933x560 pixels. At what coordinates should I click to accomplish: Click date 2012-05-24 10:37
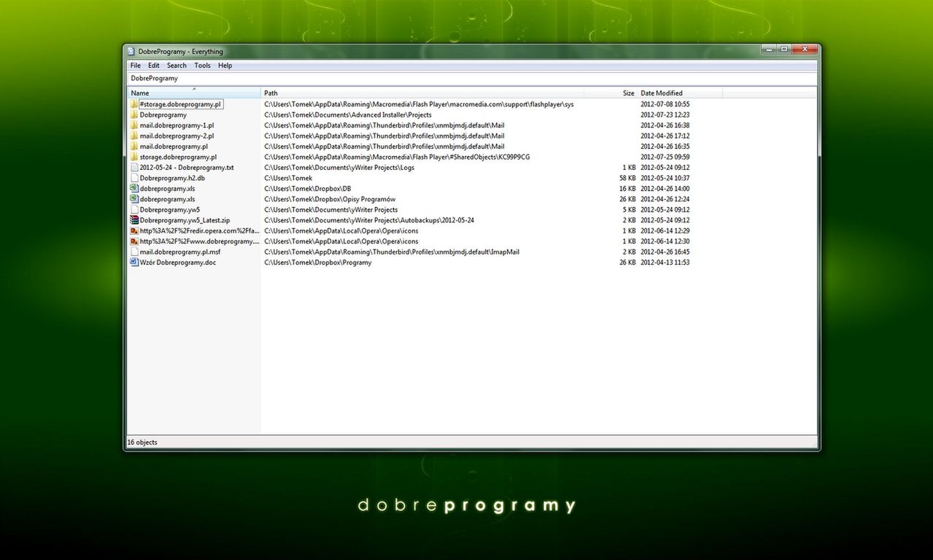coord(665,178)
